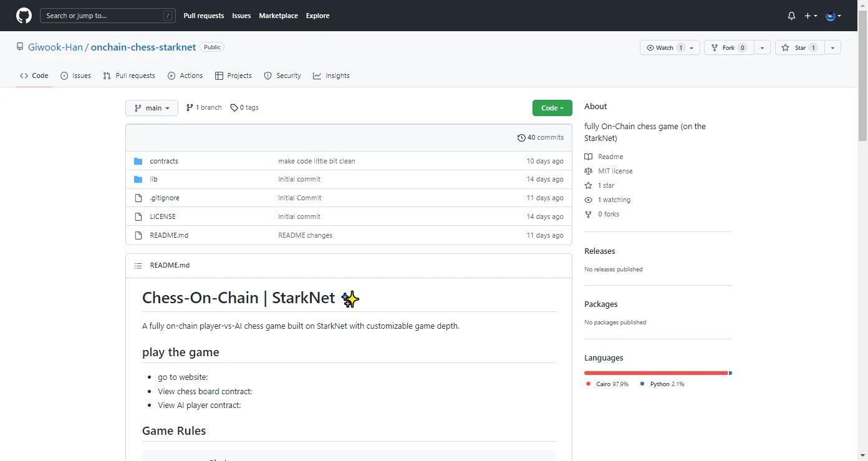The image size is (868, 461).
Task: Open Explore in top navigation
Action: pyautogui.click(x=317, y=16)
